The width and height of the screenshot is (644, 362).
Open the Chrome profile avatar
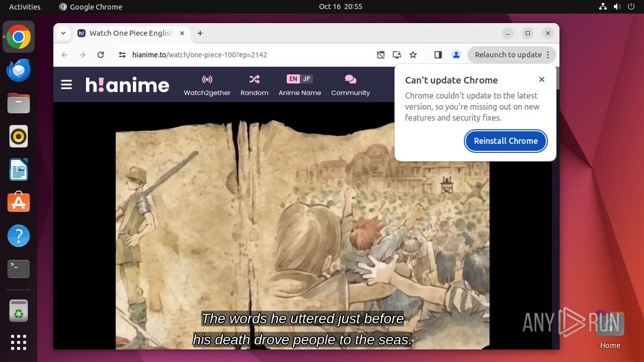(456, 55)
